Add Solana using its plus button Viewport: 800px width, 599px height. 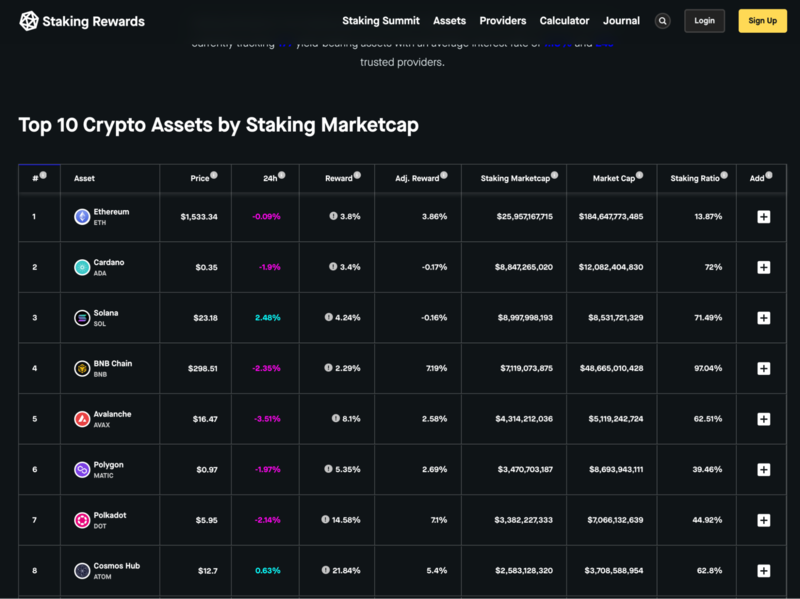764,318
